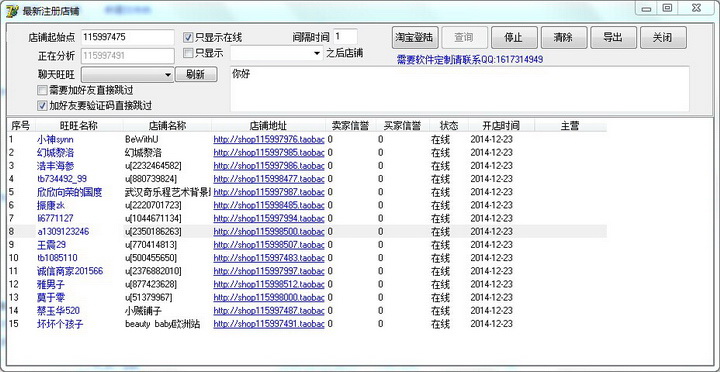Sort by 卖家信誉 column header
This screenshot has width=720, height=372.
(350, 126)
